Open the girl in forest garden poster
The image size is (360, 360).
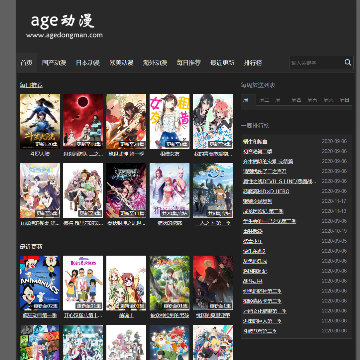(170, 283)
